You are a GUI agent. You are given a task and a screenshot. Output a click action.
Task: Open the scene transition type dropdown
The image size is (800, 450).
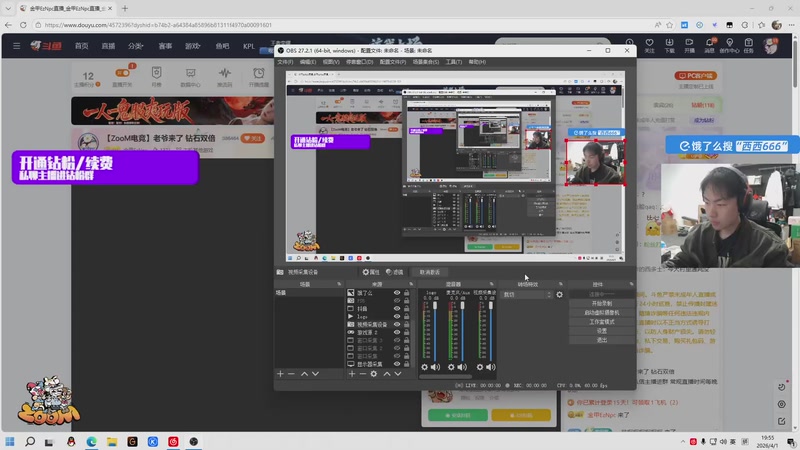tap(527, 294)
